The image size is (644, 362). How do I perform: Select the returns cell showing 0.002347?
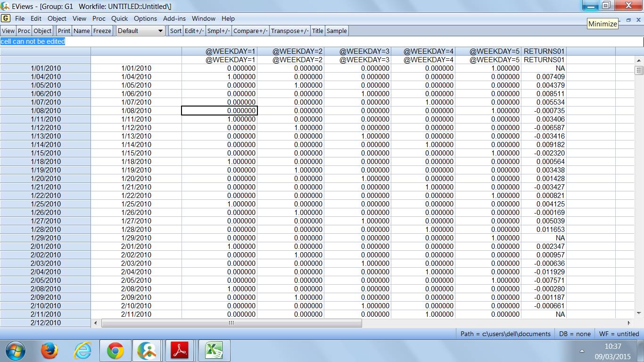tap(543, 247)
